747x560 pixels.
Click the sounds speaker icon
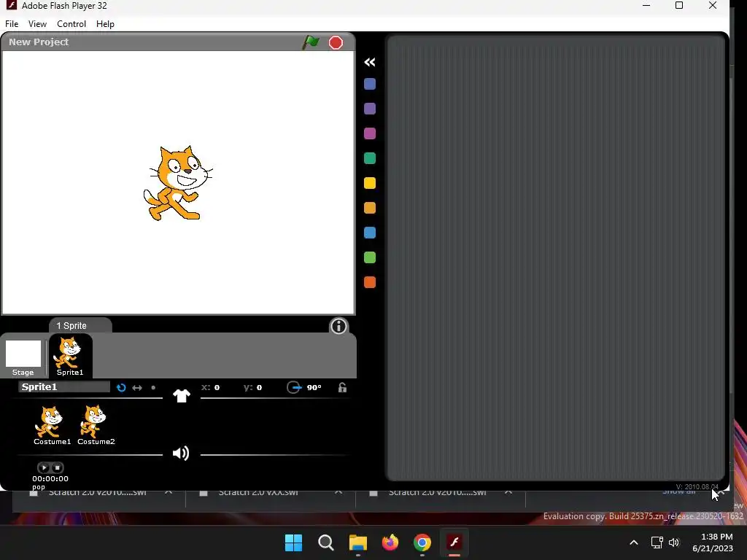click(181, 454)
